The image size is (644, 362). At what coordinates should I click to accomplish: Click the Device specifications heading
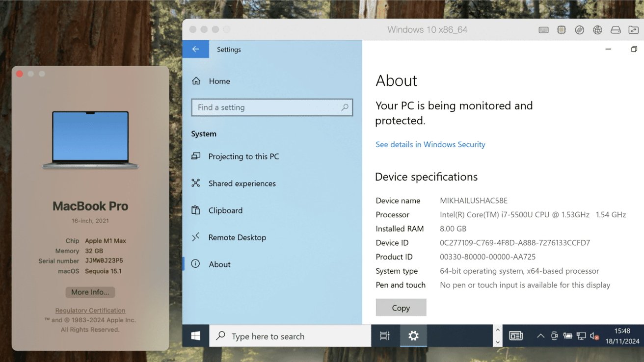[426, 177]
